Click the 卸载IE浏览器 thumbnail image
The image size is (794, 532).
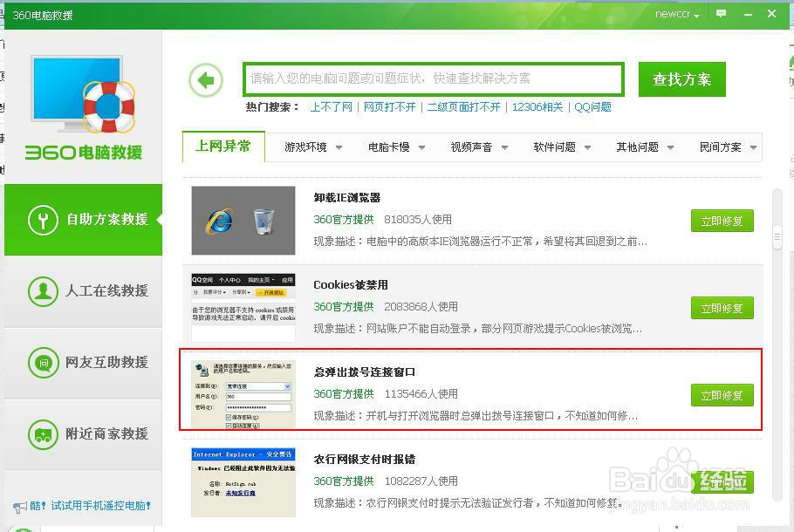[x=243, y=221]
